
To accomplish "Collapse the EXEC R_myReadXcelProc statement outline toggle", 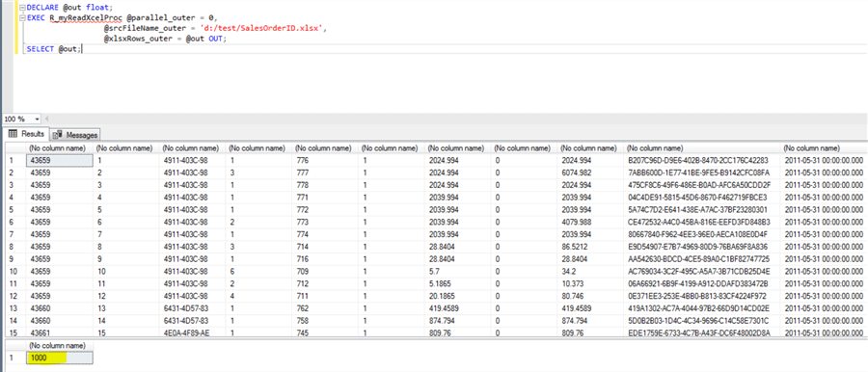I will [23, 17].
